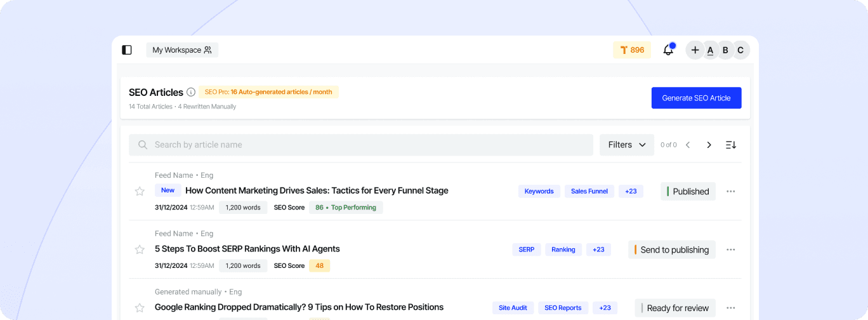Open the Ready for review status
Viewport: 868px width, 320px height.
coord(675,308)
